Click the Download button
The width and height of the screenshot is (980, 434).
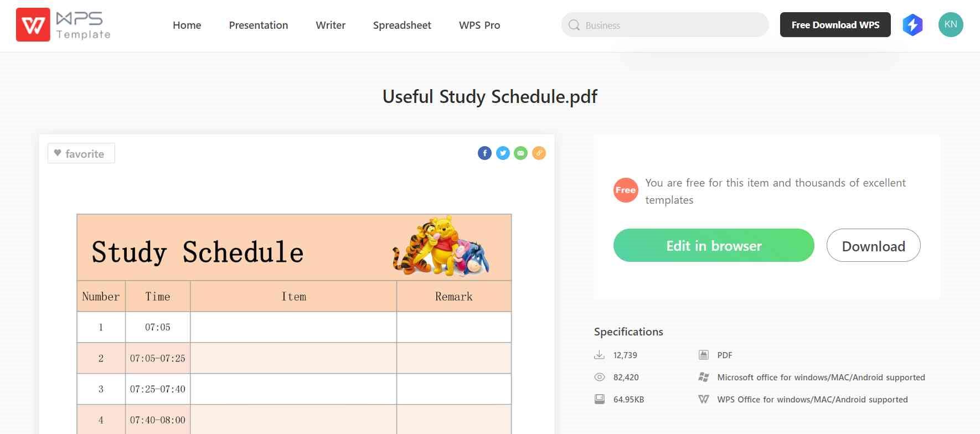click(x=873, y=245)
